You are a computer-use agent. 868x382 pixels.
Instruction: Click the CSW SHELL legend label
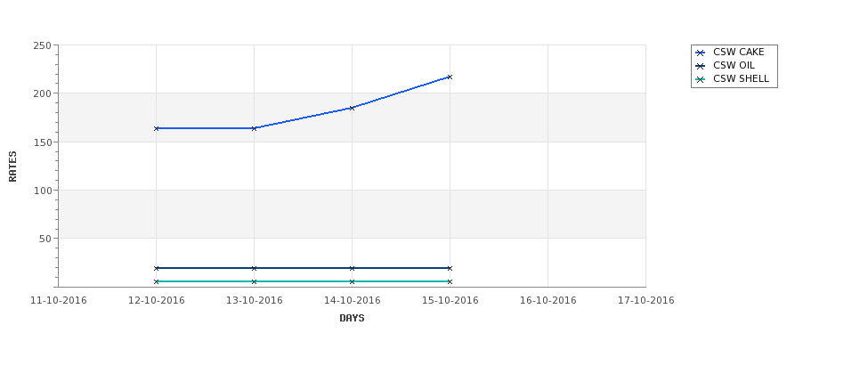point(741,78)
